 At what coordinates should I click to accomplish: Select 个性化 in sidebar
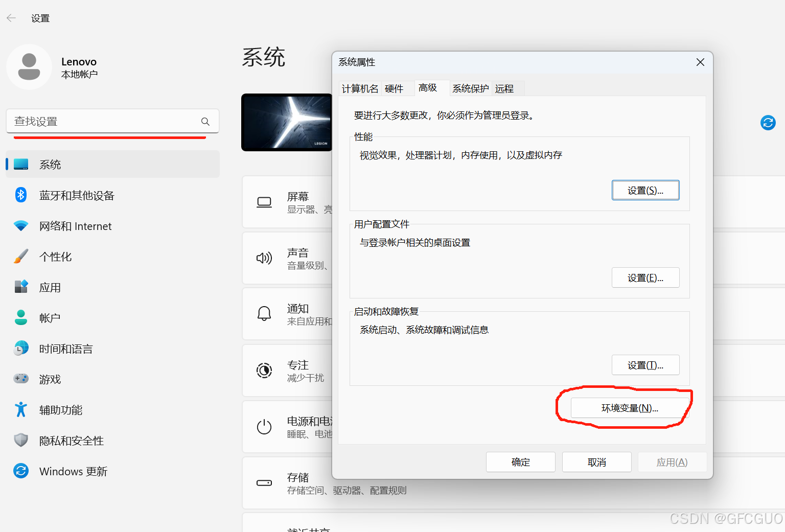[x=55, y=257]
